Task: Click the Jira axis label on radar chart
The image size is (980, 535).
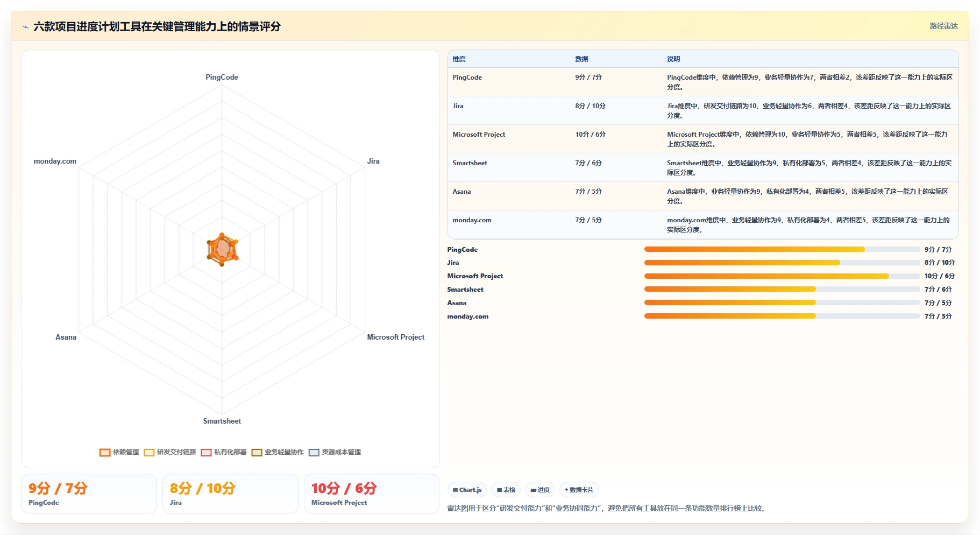Action: click(x=373, y=161)
